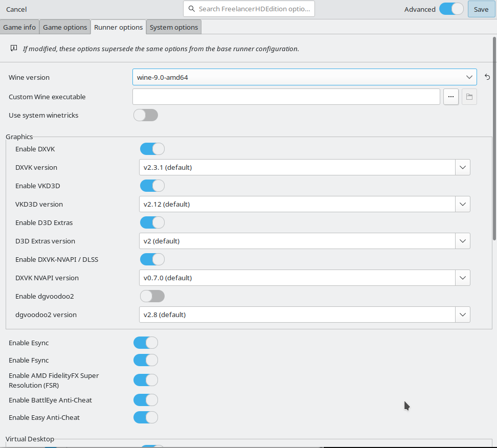Toggle the Enable Esync switch

146,343
